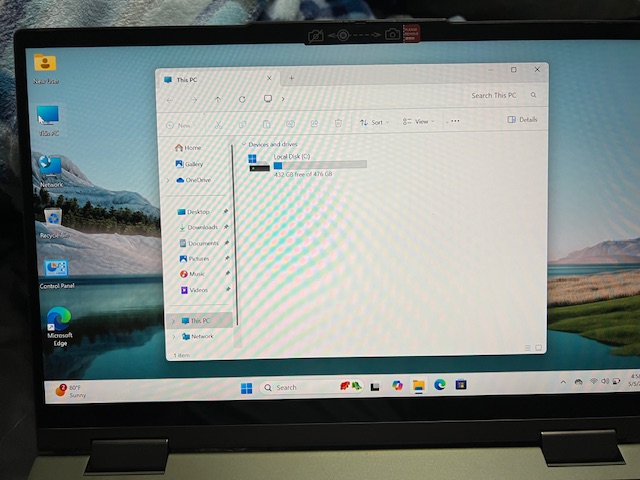640x480 pixels.
Task: Open the New dropdown menu
Action: click(x=182, y=125)
